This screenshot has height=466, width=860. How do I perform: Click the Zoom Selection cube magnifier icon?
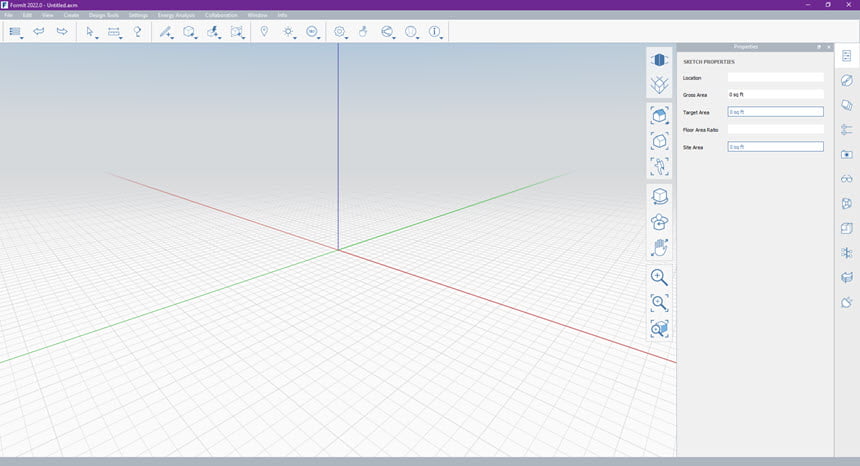[659, 328]
